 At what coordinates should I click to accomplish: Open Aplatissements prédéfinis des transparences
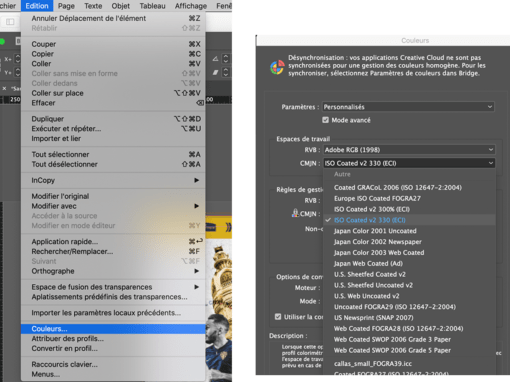pyautogui.click(x=113, y=297)
